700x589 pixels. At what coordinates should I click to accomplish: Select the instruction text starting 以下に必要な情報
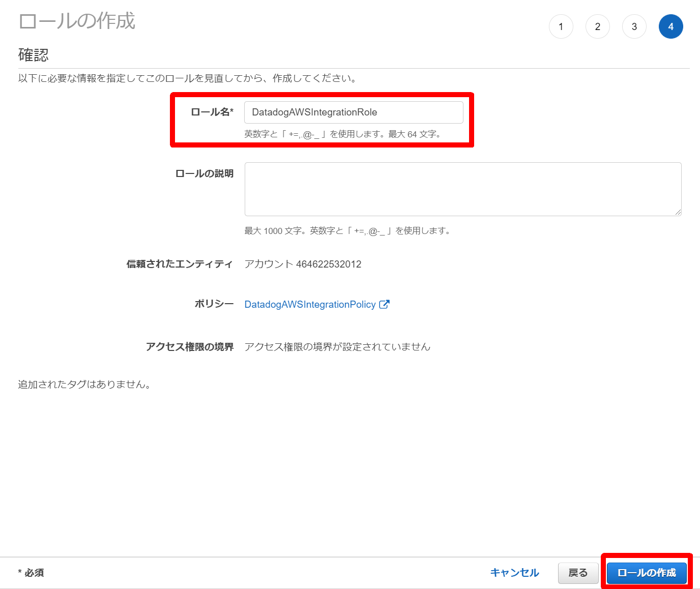[x=188, y=78]
